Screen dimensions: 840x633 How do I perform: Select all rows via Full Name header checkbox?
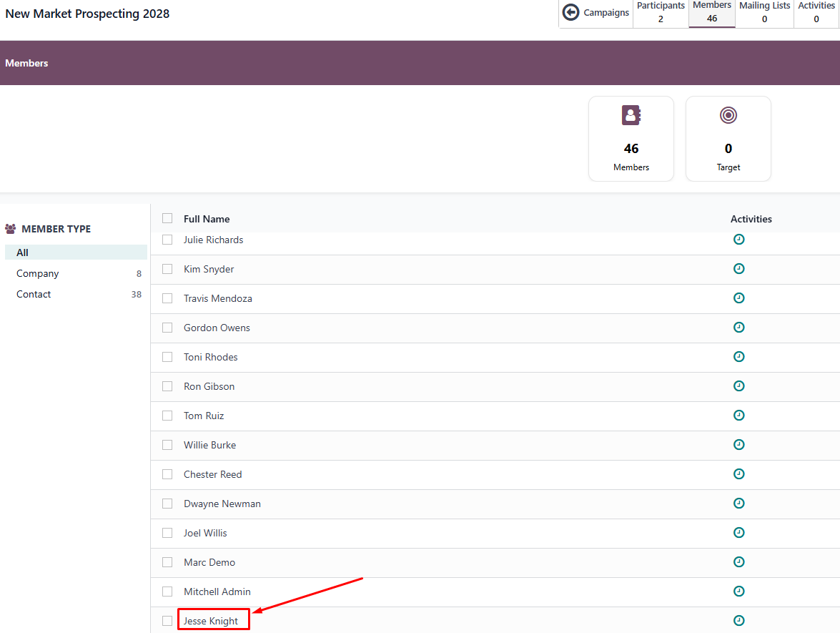click(x=167, y=218)
